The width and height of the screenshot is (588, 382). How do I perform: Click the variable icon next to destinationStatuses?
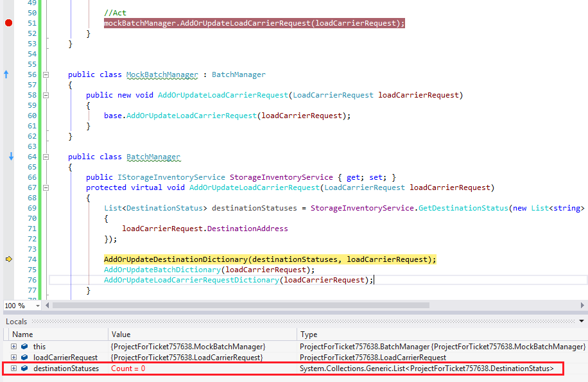[24, 369]
